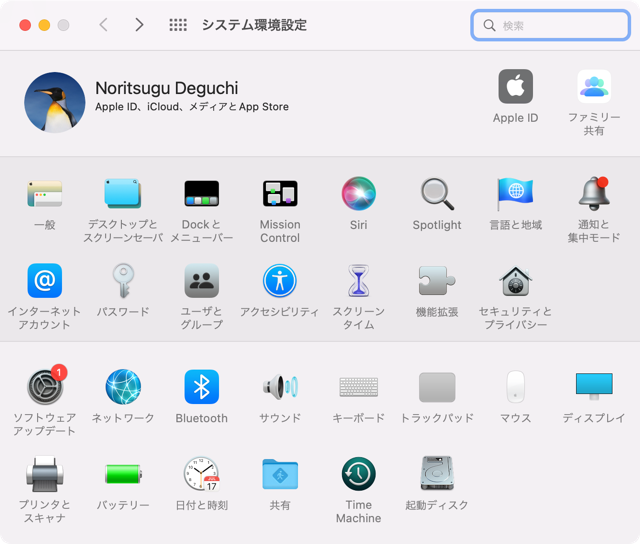The width and height of the screenshot is (640, 544).
Task: Click the Noritsugu Deguchi account name
Action: (x=167, y=88)
